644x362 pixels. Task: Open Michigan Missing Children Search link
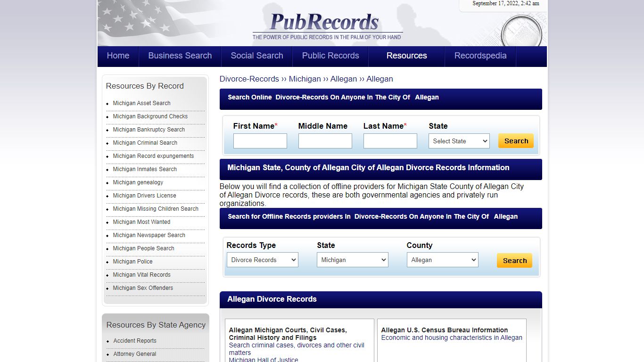click(156, 209)
